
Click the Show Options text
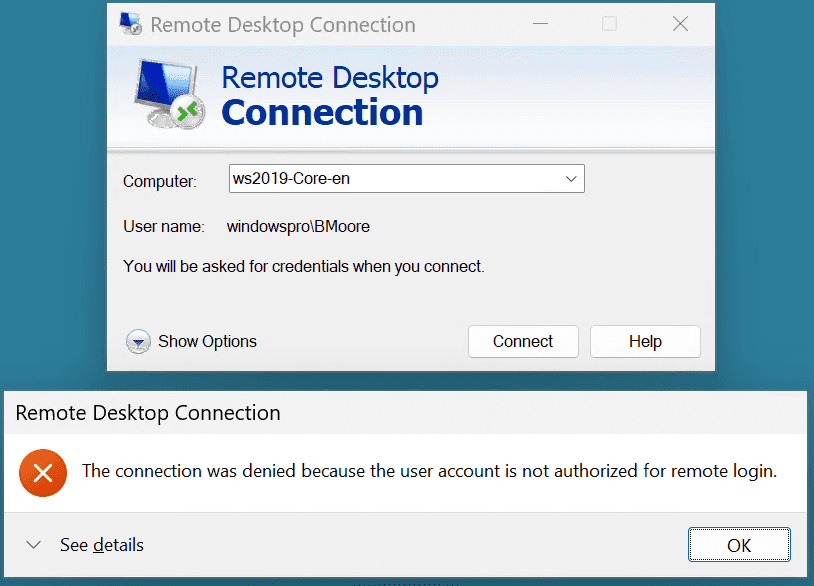click(207, 342)
